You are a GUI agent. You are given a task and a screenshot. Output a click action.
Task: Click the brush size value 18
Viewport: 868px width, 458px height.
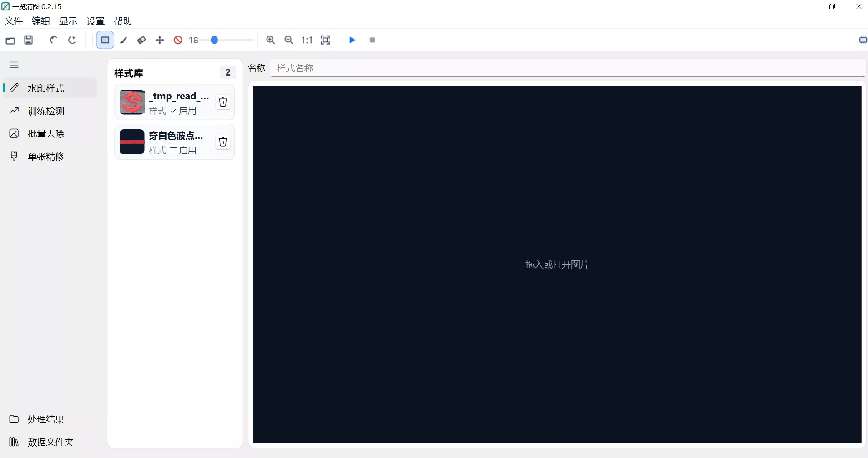194,40
